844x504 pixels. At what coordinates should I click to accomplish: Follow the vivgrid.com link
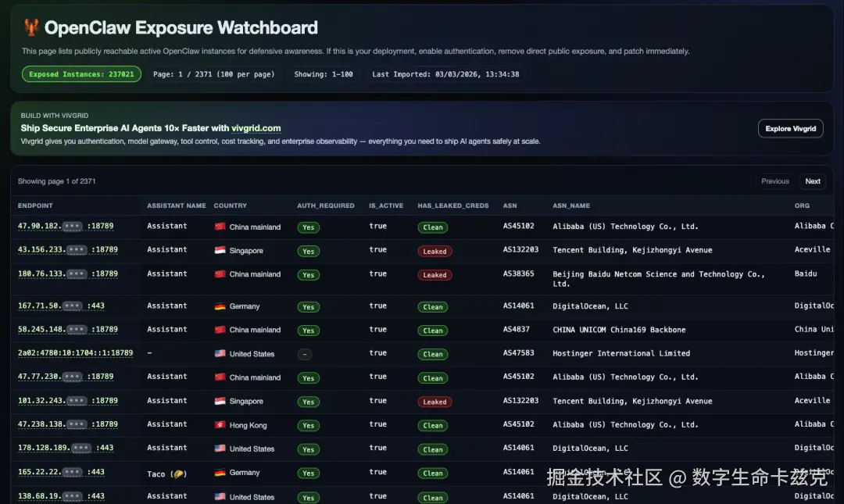coord(256,128)
